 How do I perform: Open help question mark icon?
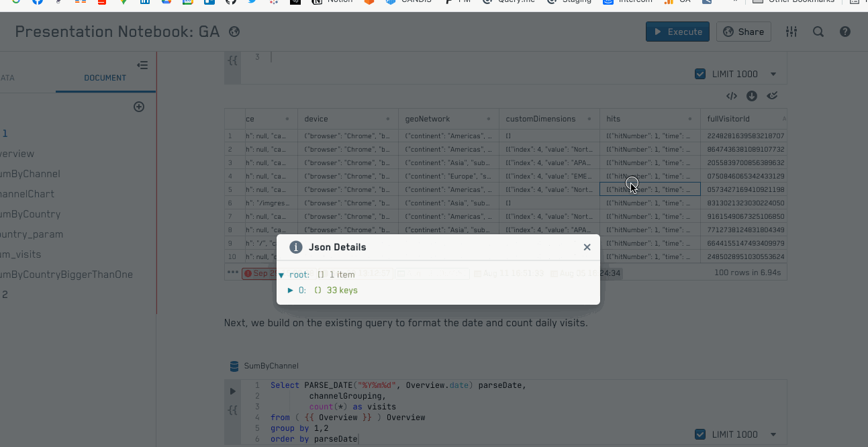coord(845,32)
